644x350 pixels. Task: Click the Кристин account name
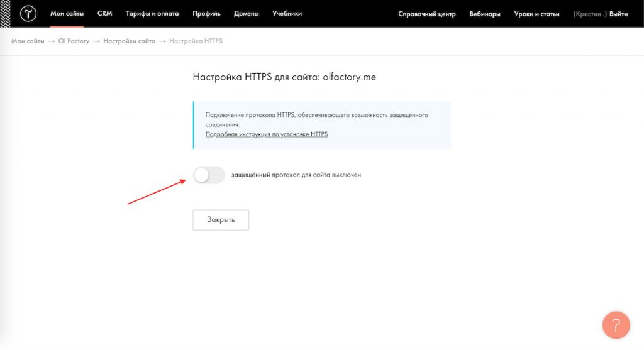590,14
